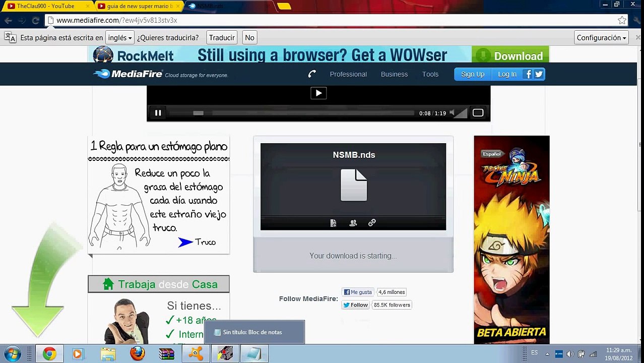Click the address bar URL
644x363 pixels.
[x=117, y=20]
